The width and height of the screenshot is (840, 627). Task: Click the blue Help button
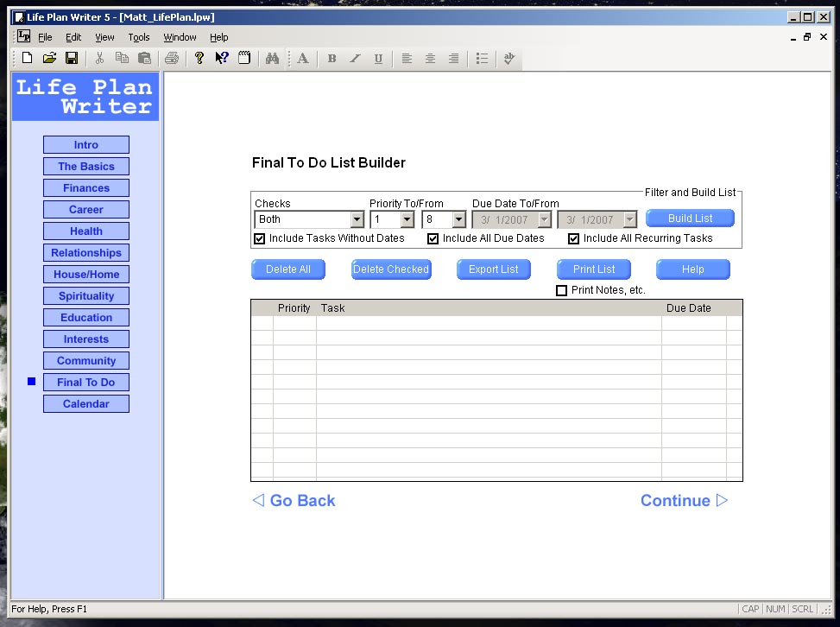pos(692,269)
